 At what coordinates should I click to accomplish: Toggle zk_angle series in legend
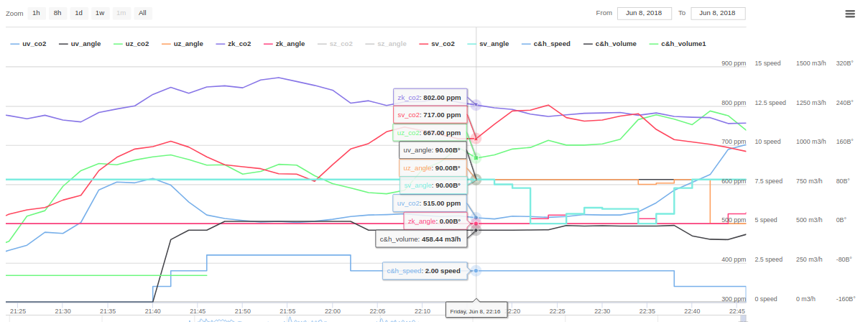(x=284, y=44)
